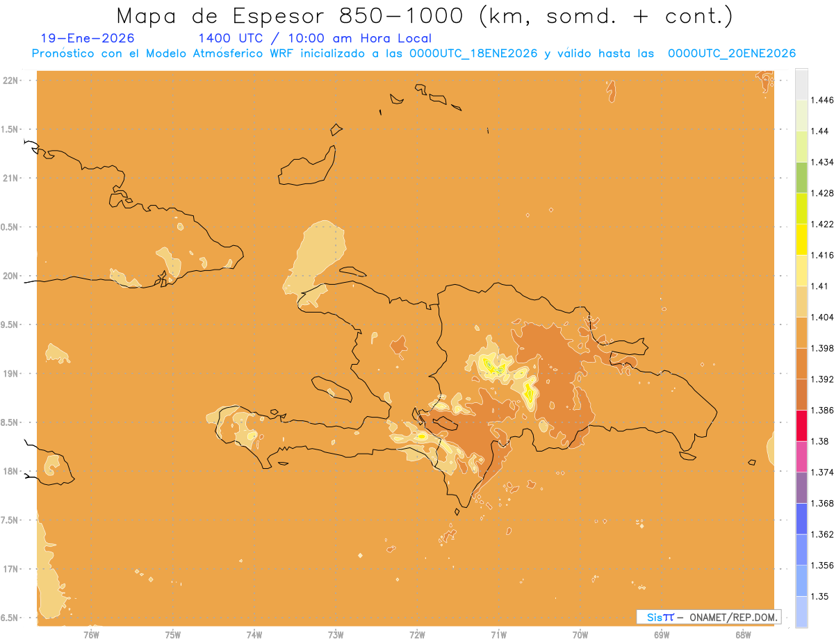The height and width of the screenshot is (644, 834).
Task: Click the legend value '1.38'
Action: point(821,441)
